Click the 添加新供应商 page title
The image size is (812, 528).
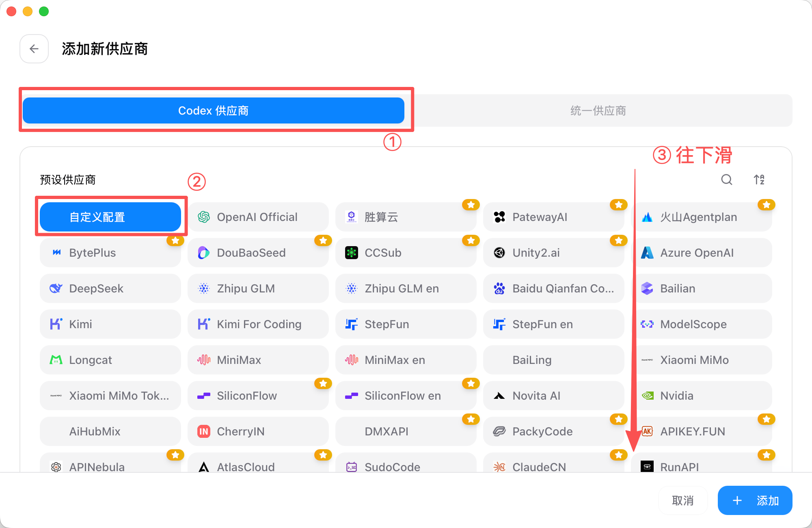tap(105, 49)
